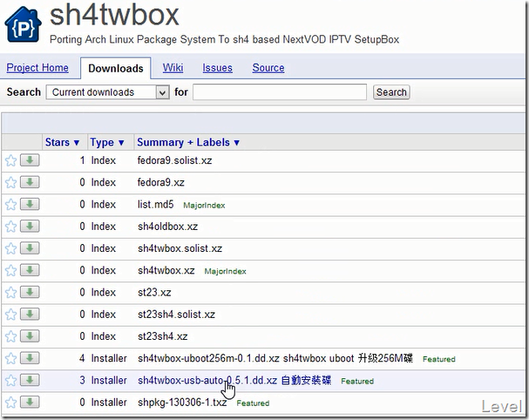Click MajorIndex label beside list.md5
This screenshot has height=420, width=529.
pos(204,206)
